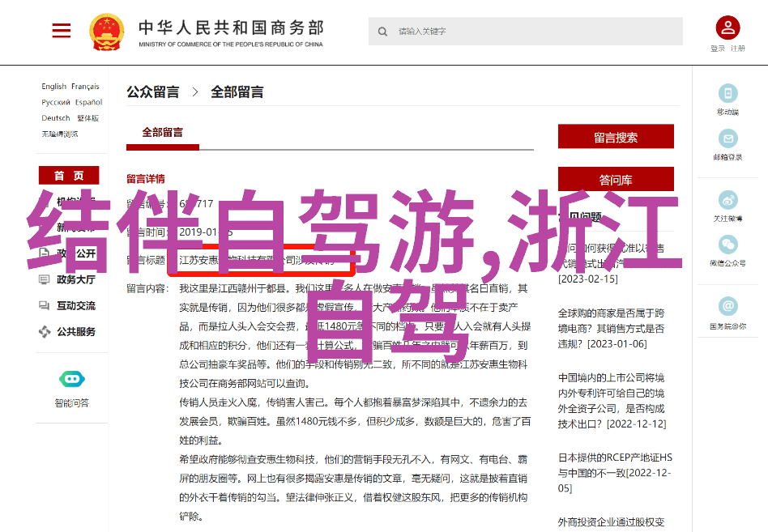Open the WeChat official account icon

[727, 244]
